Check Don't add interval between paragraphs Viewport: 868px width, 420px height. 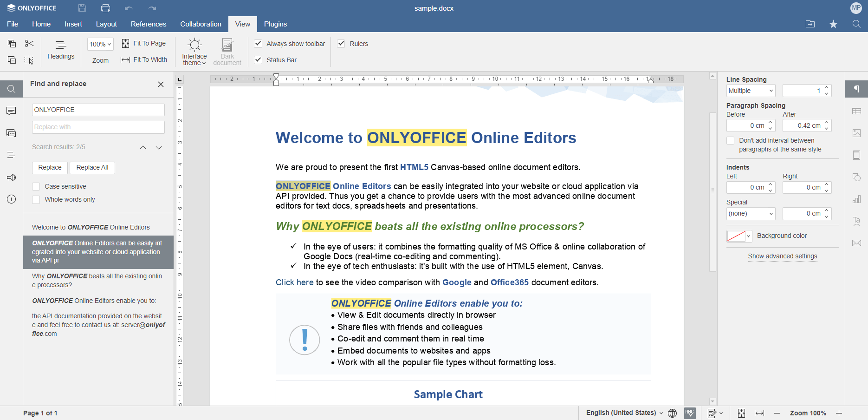731,140
